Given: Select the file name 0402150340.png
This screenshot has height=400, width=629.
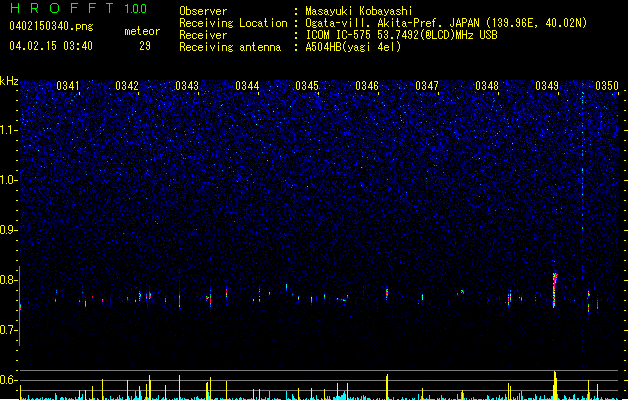Looking at the screenshot, I should point(51,26).
